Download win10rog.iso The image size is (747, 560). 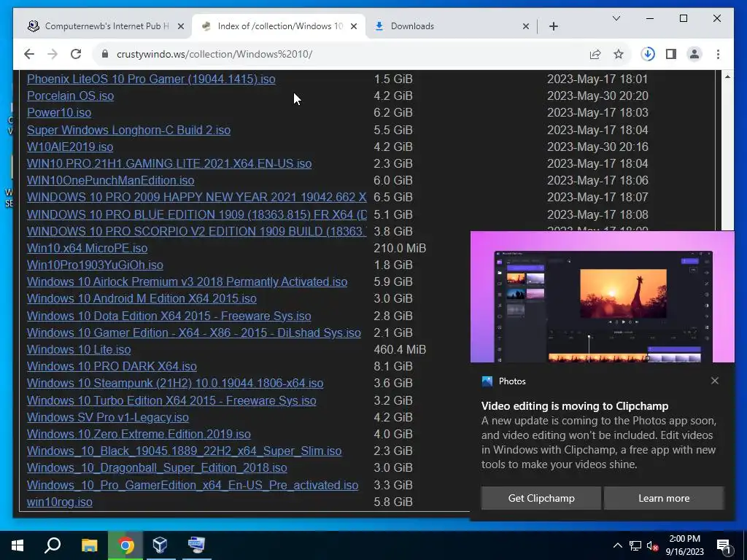[60, 502]
